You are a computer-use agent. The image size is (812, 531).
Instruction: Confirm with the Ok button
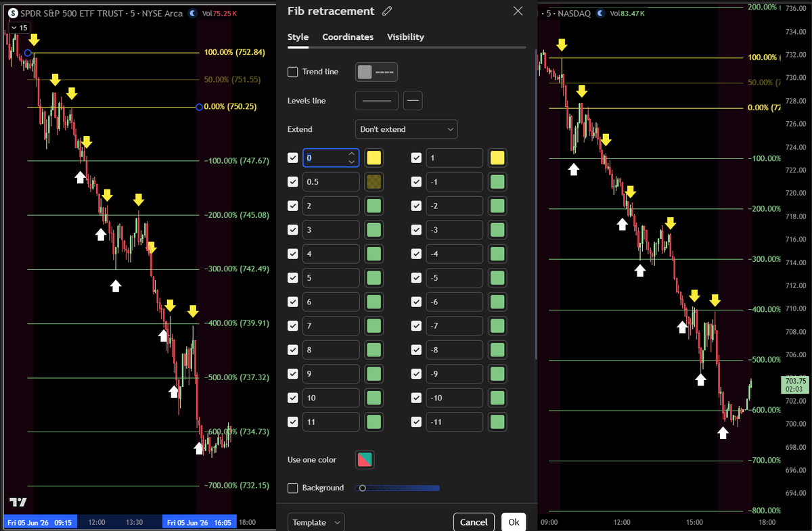[514, 522]
